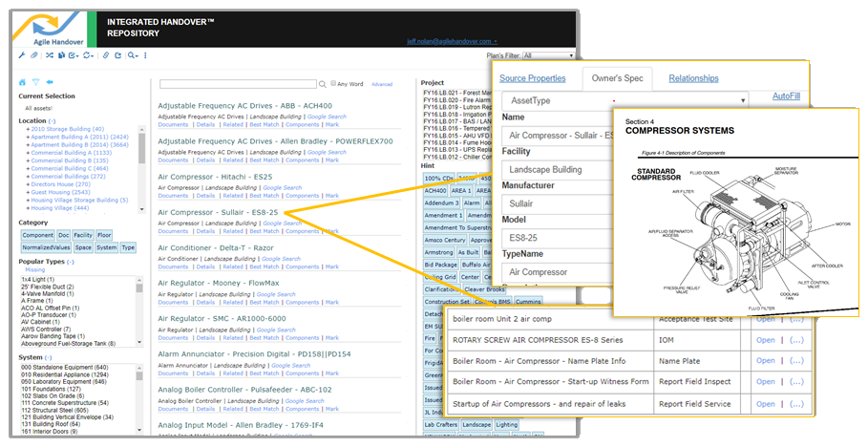Go to home via house icon

(22, 82)
